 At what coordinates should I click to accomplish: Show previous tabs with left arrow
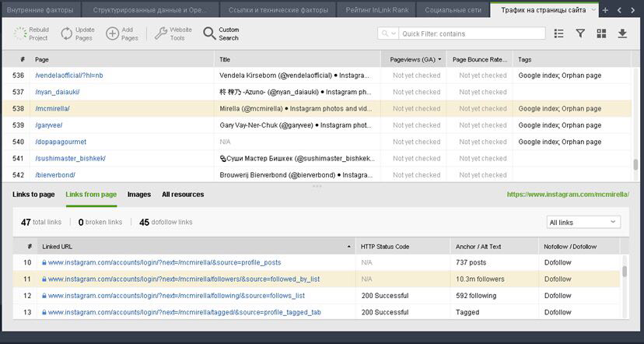619,10
